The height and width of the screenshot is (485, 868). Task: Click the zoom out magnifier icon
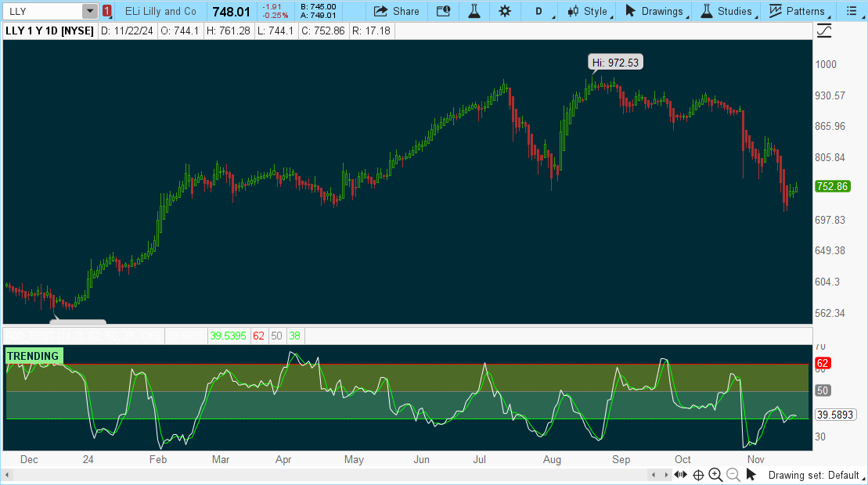[733, 475]
